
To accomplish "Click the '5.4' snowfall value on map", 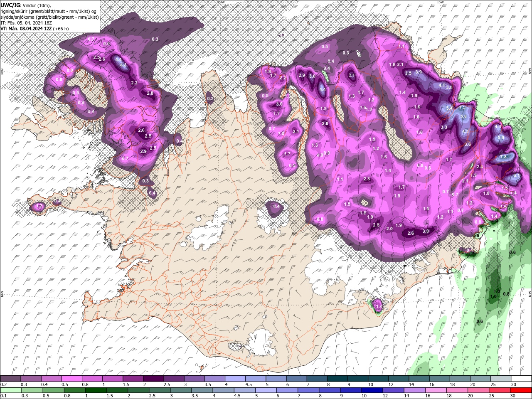I will tap(449, 108).
